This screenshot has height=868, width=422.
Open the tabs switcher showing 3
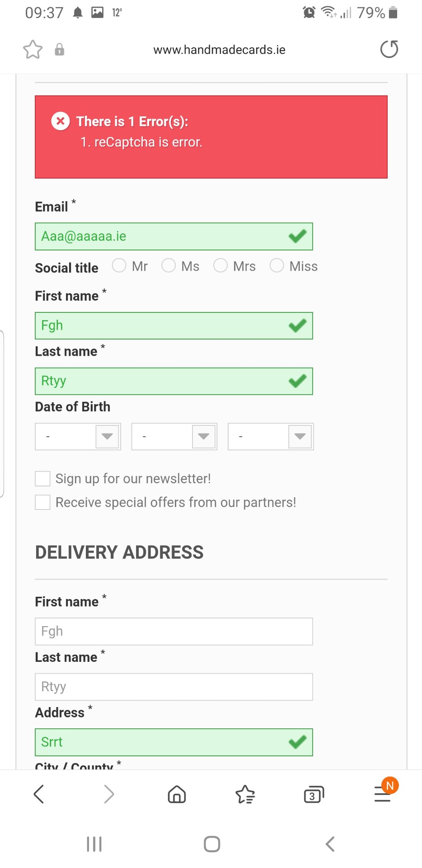pyautogui.click(x=314, y=795)
